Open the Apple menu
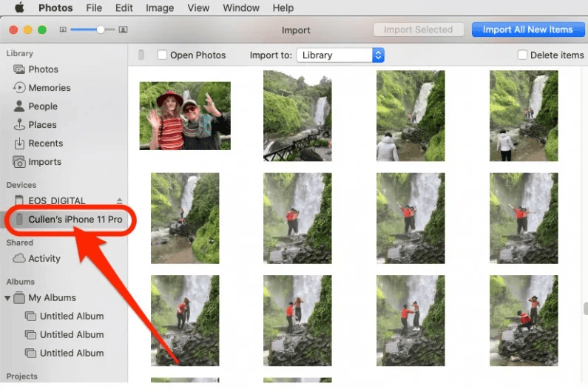Viewport: 588px width, 389px height. click(x=19, y=8)
